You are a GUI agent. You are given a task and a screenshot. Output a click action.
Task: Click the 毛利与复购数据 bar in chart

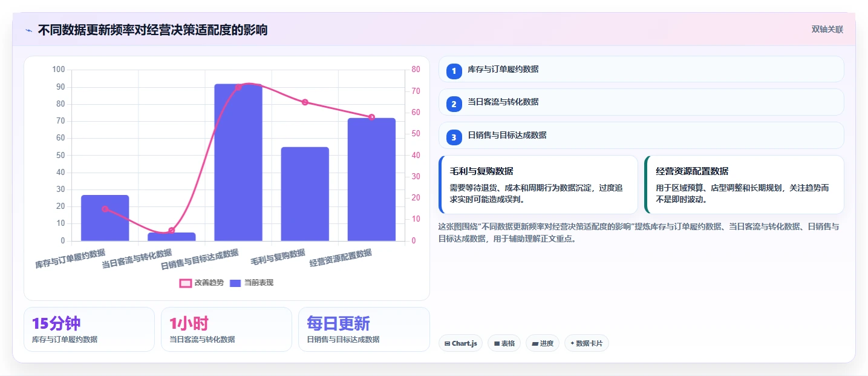305,194
